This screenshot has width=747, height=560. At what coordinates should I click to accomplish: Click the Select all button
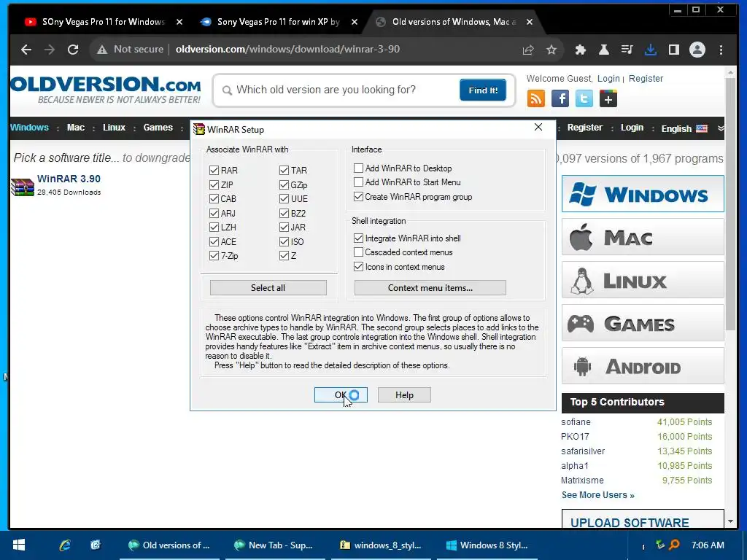point(268,287)
